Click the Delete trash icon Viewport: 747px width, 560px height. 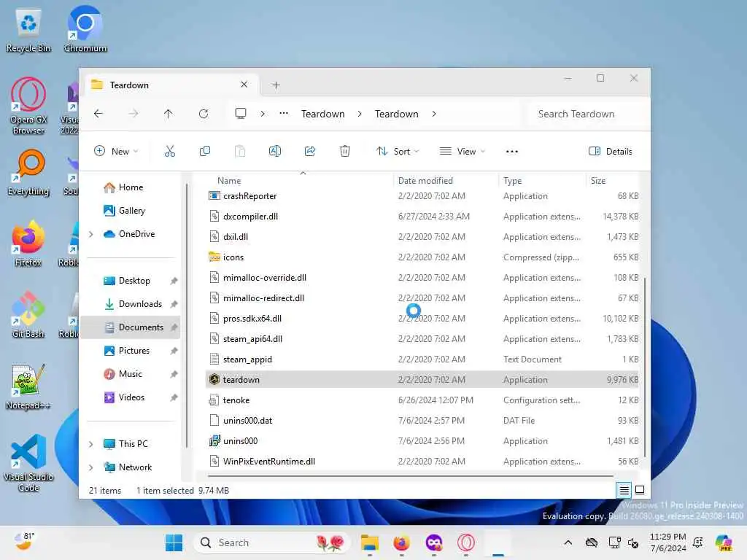click(x=345, y=152)
